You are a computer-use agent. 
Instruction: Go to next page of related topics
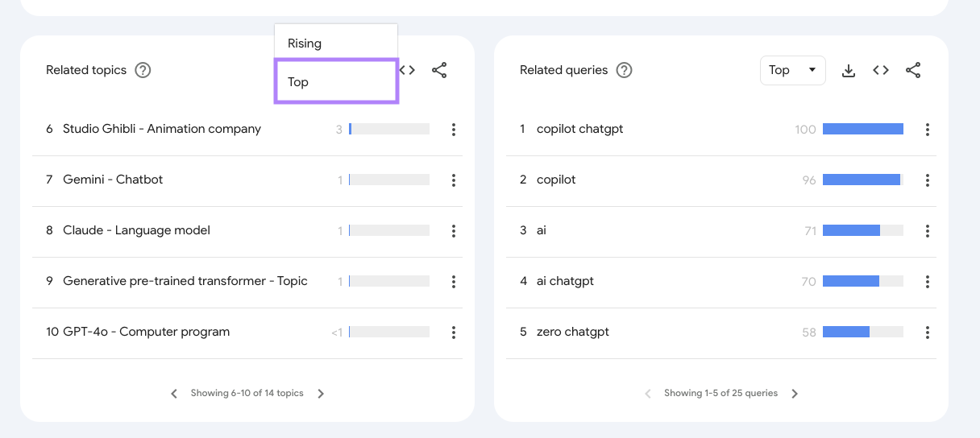point(321,394)
